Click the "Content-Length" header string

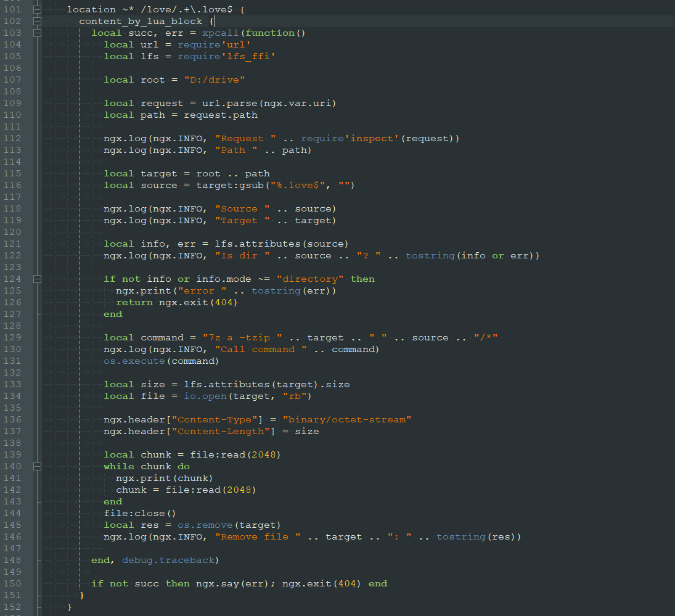(221, 432)
